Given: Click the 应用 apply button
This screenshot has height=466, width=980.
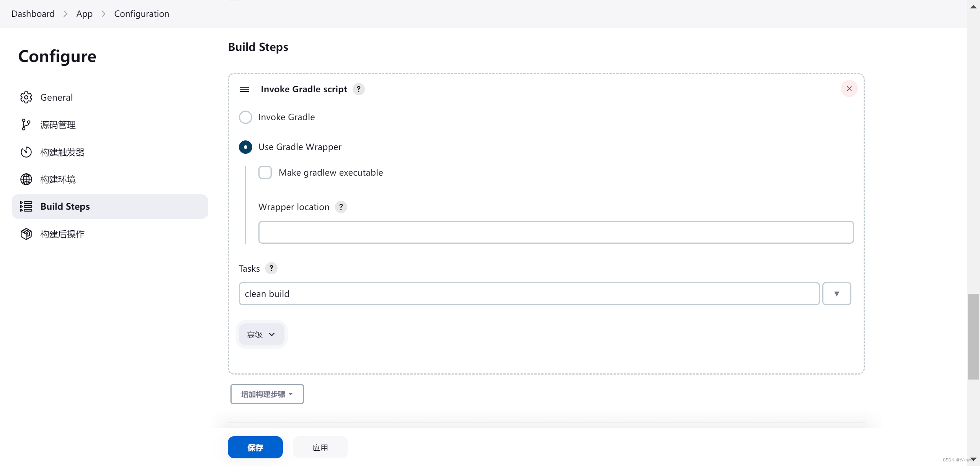Looking at the screenshot, I should click(320, 447).
